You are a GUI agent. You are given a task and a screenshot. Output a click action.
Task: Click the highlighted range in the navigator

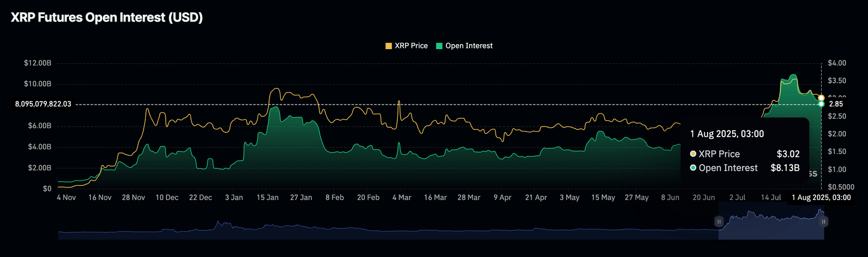coord(771,226)
